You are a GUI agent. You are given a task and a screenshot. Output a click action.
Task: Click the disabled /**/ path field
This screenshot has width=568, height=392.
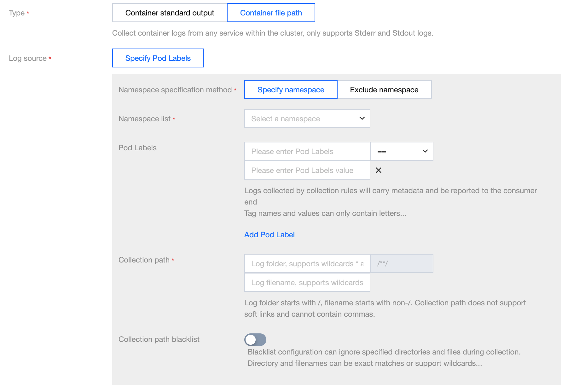(402, 264)
